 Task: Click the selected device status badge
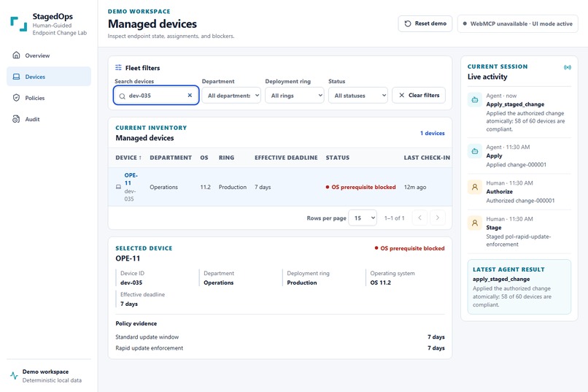click(409, 248)
